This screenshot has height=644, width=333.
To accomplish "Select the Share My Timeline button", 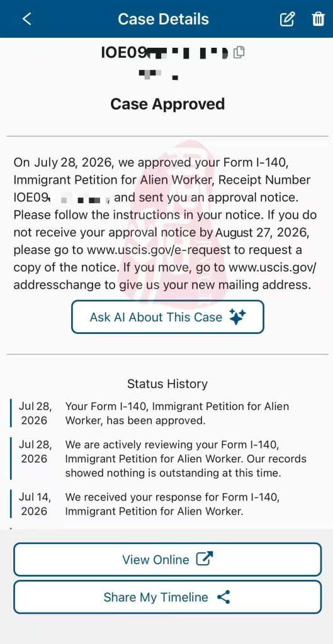I will [167, 597].
